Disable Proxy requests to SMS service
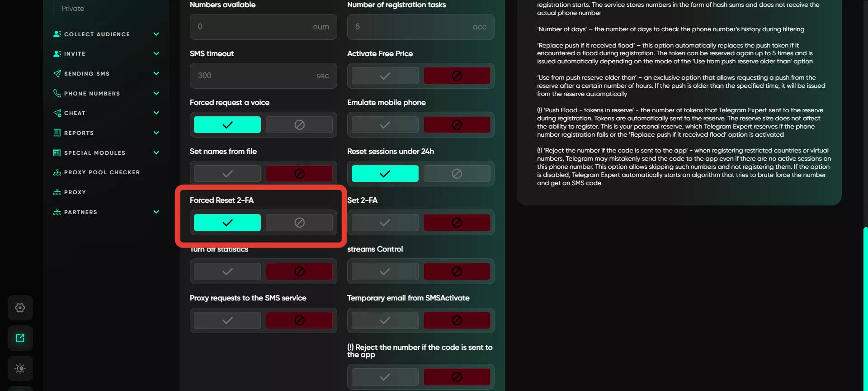The image size is (868, 391). point(299,320)
